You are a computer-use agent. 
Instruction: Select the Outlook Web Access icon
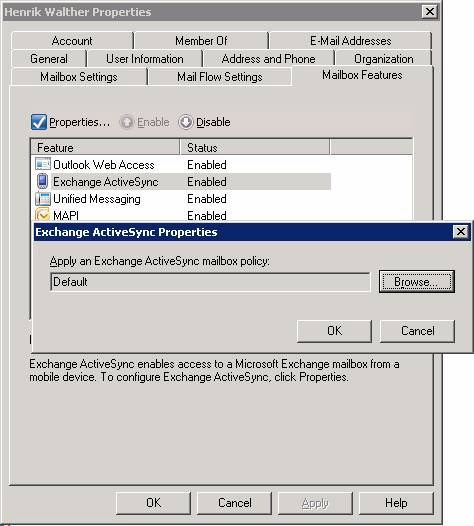point(43,164)
